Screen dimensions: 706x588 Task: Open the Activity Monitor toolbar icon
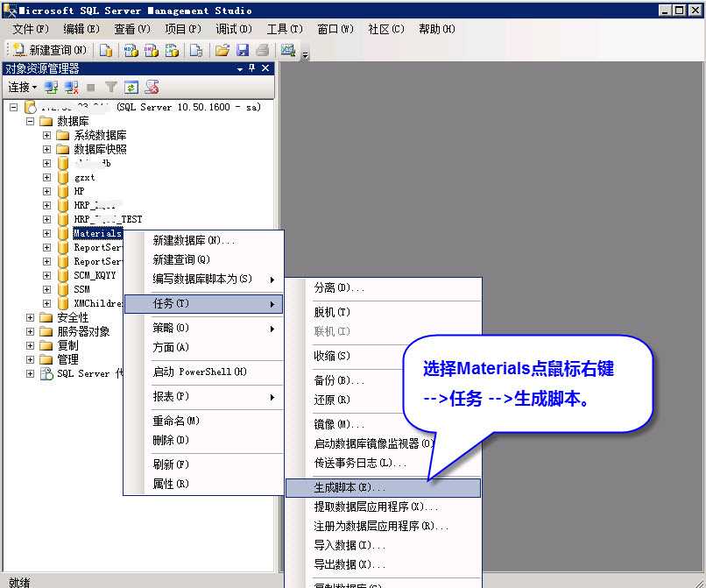tap(287, 50)
